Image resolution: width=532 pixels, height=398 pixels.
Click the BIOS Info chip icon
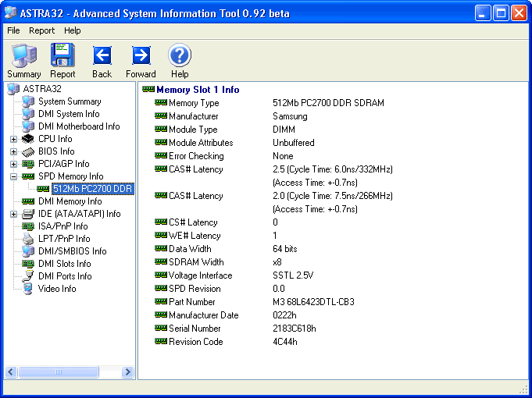click(x=28, y=151)
